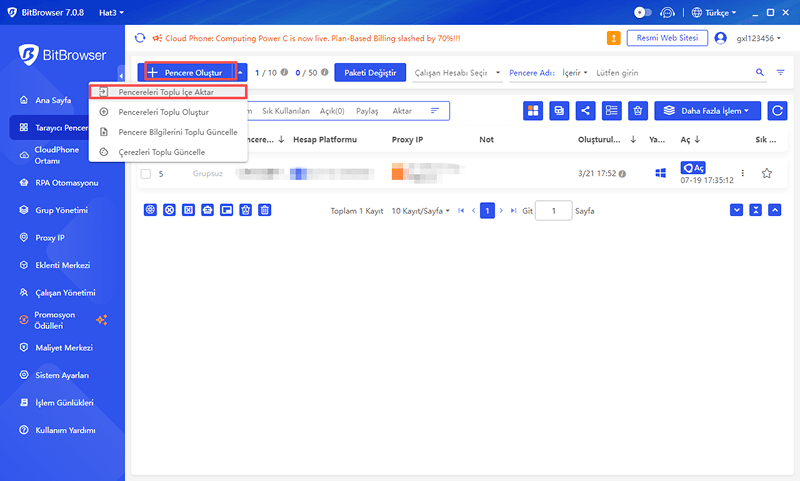Click the trash icon in bottom action bar
This screenshot has height=481, width=800.
[x=265, y=210]
